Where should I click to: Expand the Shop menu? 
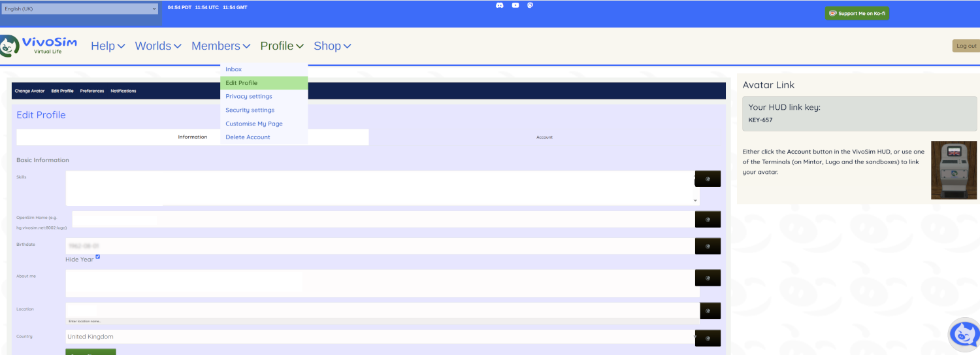[x=332, y=46]
